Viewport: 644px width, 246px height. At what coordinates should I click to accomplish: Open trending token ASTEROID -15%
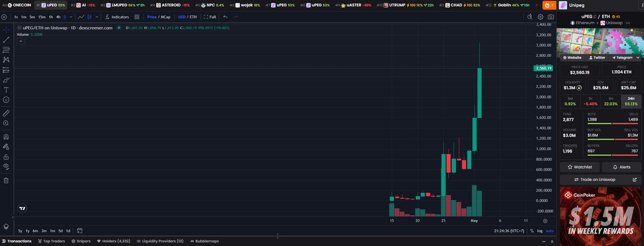pos(170,5)
